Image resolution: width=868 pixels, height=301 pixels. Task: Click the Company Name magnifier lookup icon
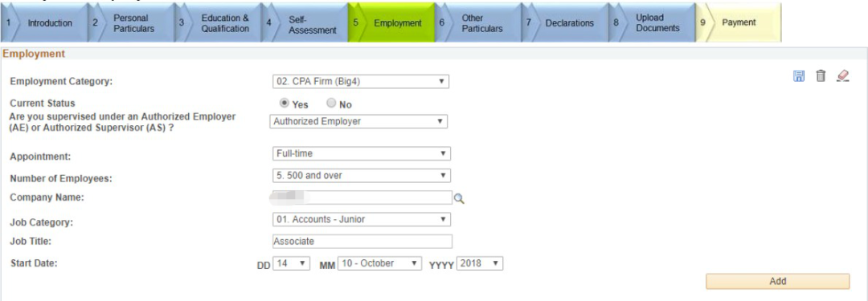(459, 198)
